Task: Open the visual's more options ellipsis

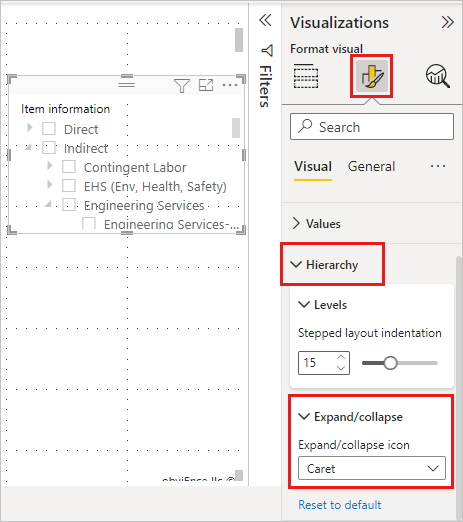Action: tap(230, 85)
